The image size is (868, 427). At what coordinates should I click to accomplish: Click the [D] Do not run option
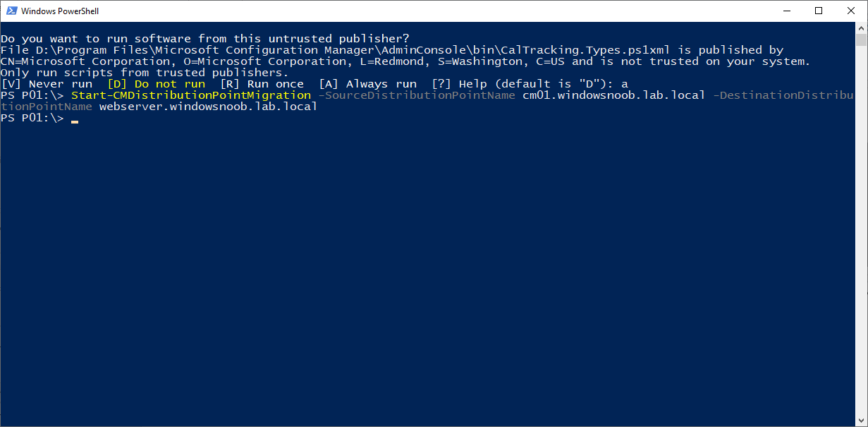point(156,84)
